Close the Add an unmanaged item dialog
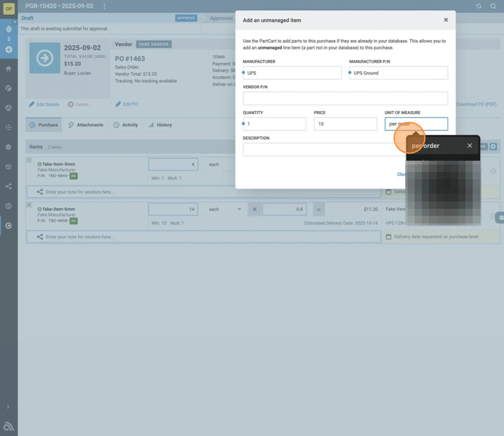The image size is (504, 436). click(445, 20)
